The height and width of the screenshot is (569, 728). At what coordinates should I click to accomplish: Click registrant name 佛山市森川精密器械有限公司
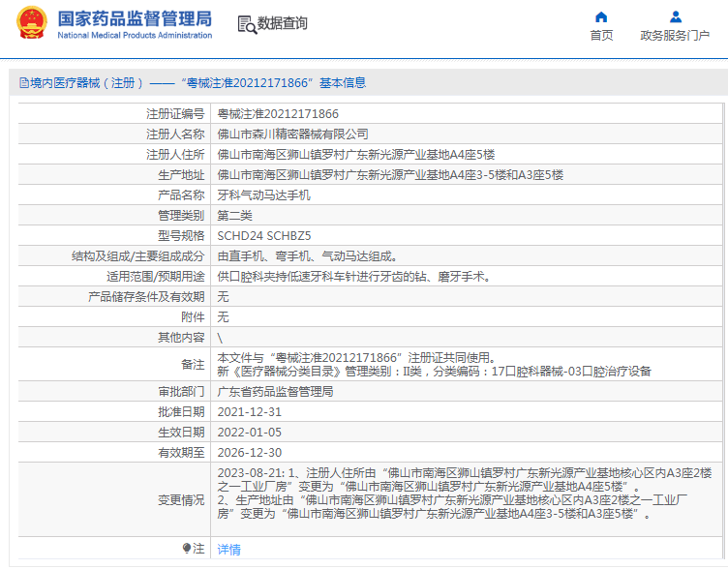pyautogui.click(x=292, y=134)
